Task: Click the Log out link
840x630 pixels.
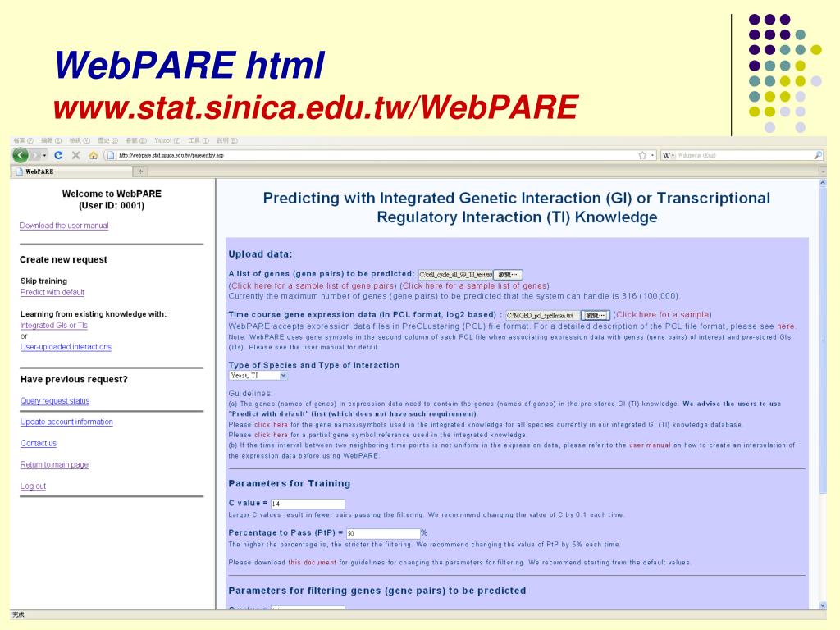Action: (33, 486)
